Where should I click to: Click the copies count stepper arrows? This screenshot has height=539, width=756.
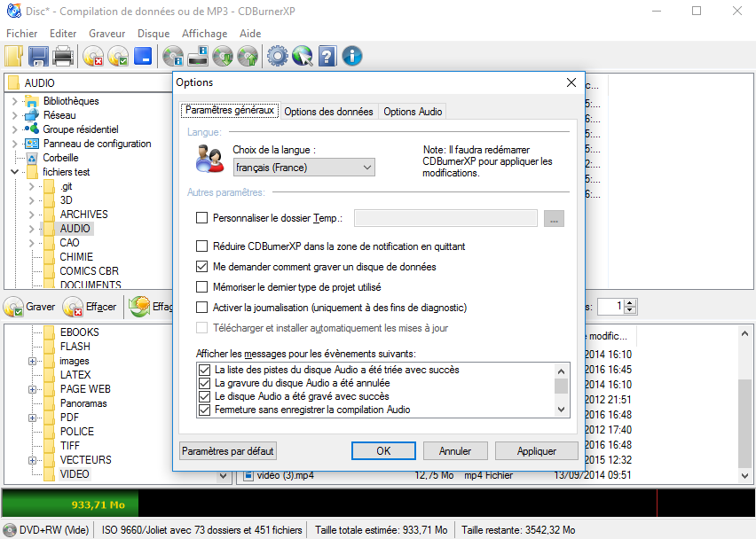[x=630, y=307]
